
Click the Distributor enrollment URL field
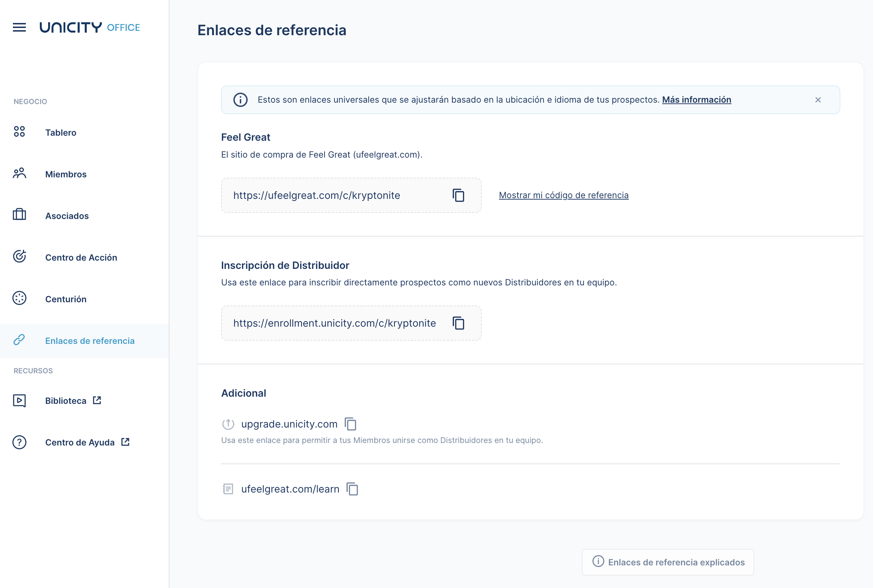click(351, 323)
